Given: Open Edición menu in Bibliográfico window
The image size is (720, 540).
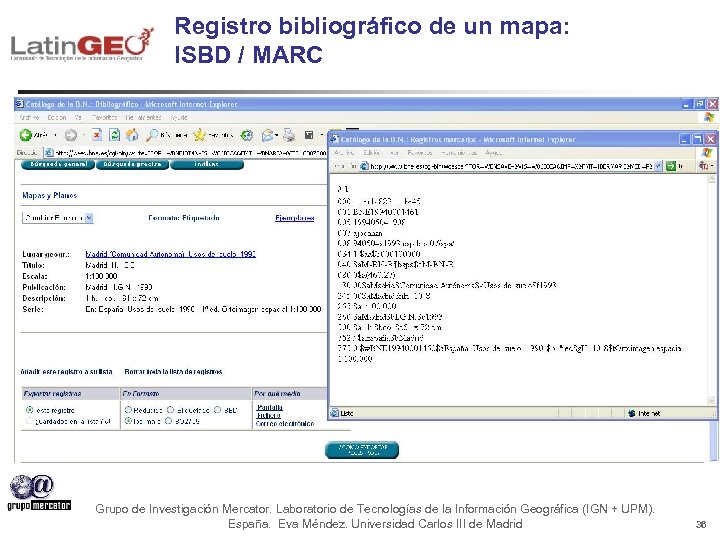Looking at the screenshot, I should [x=57, y=118].
